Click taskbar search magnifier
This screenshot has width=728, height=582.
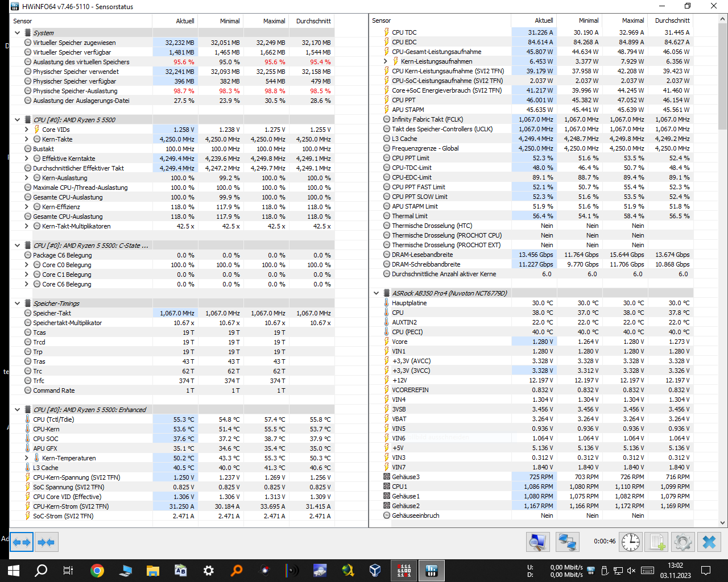(x=41, y=571)
